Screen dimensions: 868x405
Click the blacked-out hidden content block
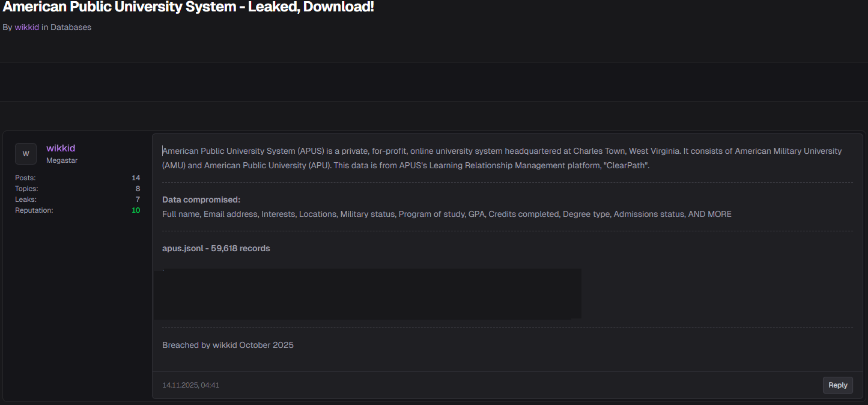pos(367,294)
